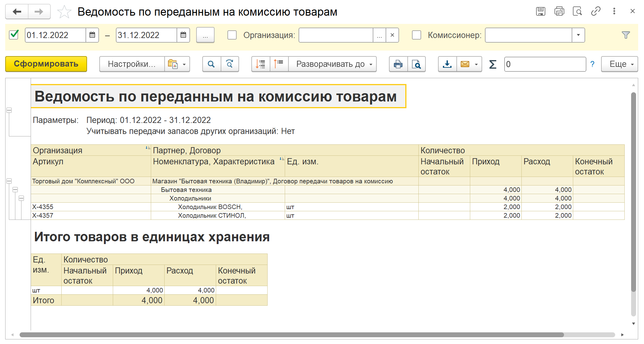Open the Еще menu

click(x=619, y=64)
